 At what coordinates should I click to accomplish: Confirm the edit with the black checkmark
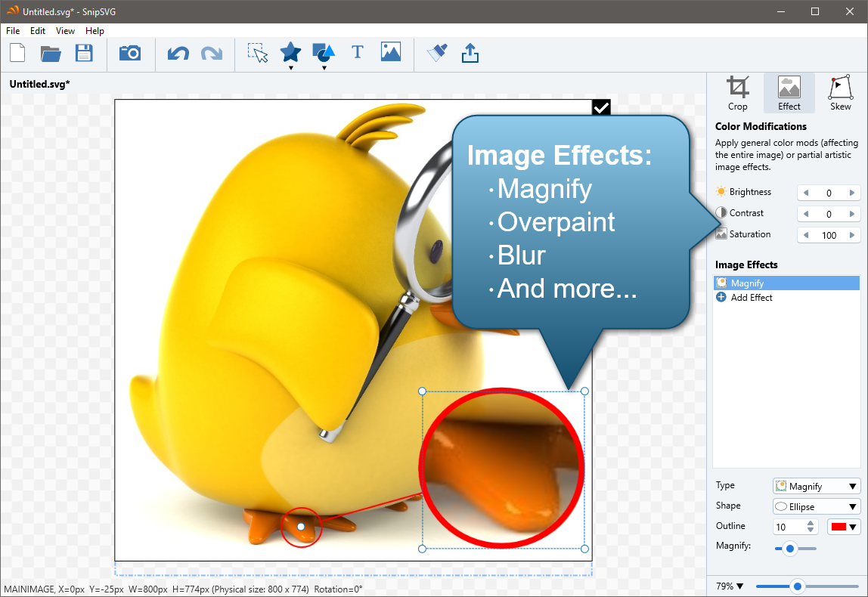click(601, 108)
